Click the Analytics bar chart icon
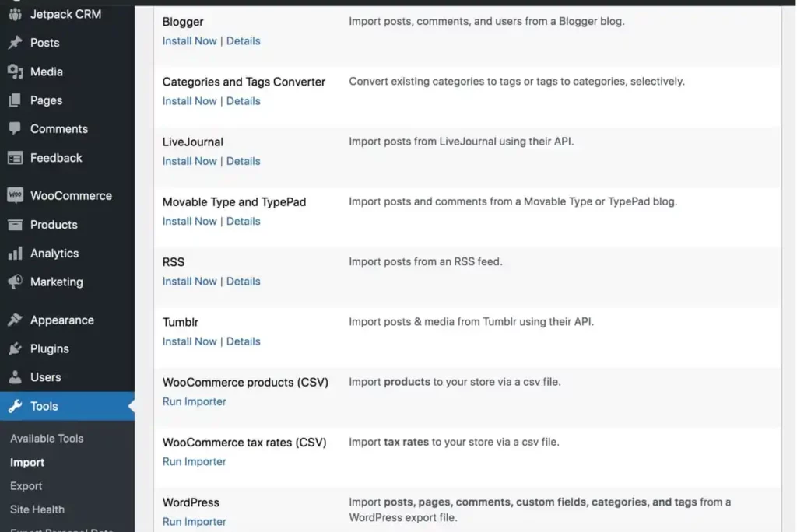The height and width of the screenshot is (532, 797). pos(15,254)
